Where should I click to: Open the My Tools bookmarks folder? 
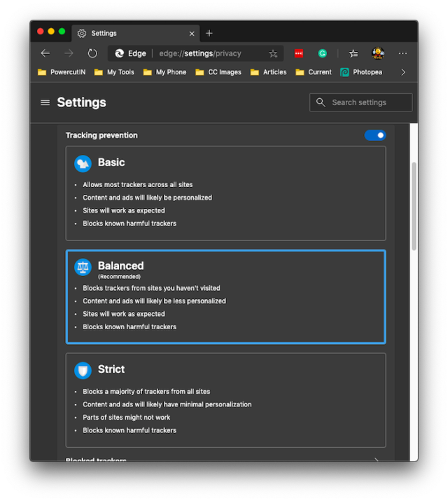point(115,72)
